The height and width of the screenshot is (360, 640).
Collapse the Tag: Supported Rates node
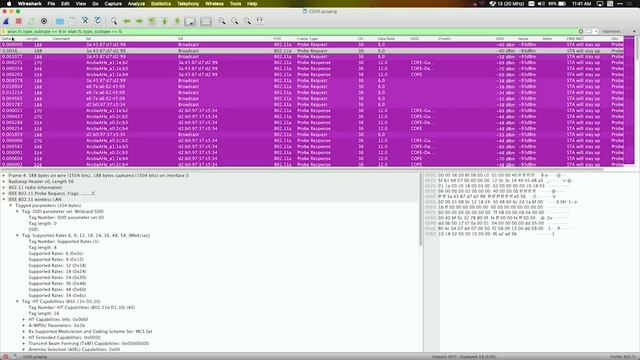tap(17, 236)
